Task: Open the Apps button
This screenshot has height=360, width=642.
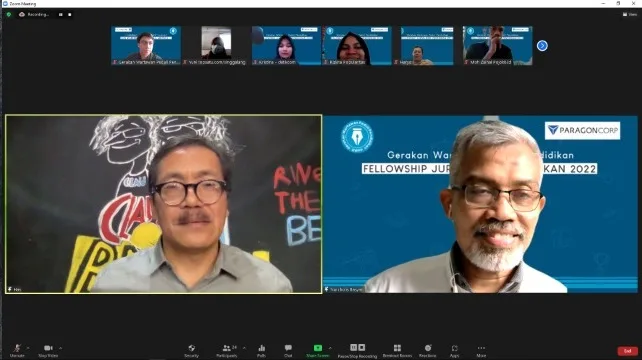Action: pyautogui.click(x=454, y=351)
